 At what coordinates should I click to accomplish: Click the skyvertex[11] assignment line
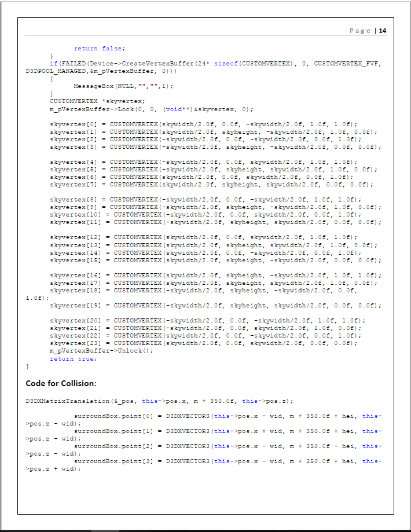(215, 222)
